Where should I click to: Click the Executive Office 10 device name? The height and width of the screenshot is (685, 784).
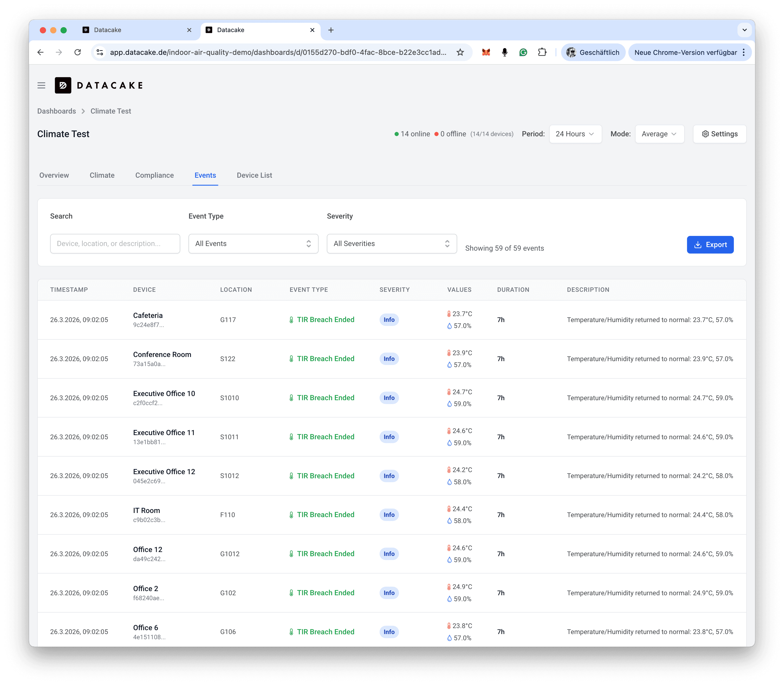[164, 393]
